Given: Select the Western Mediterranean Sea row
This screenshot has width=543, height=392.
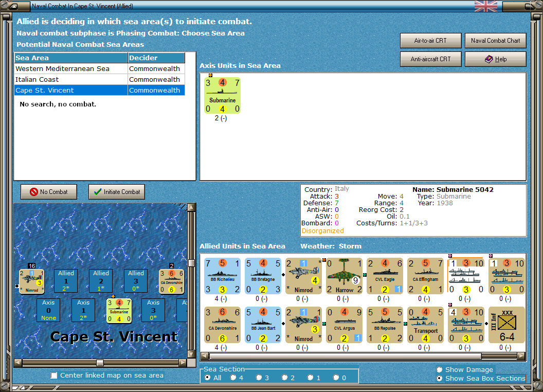Looking at the screenshot, I should 100,68.
